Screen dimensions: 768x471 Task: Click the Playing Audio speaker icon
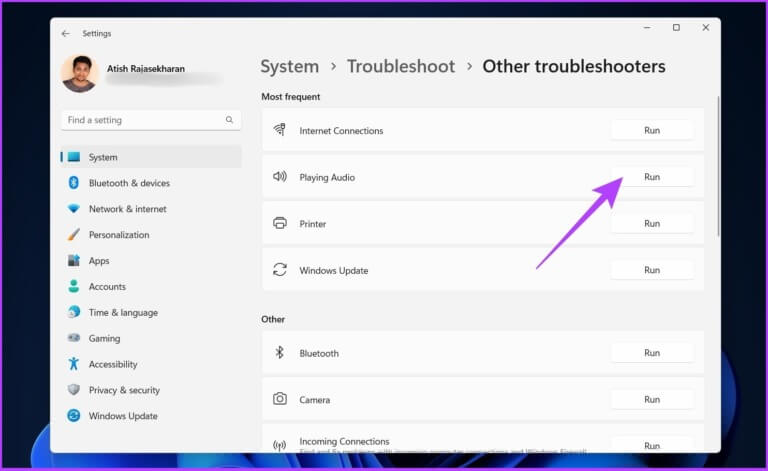(280, 177)
